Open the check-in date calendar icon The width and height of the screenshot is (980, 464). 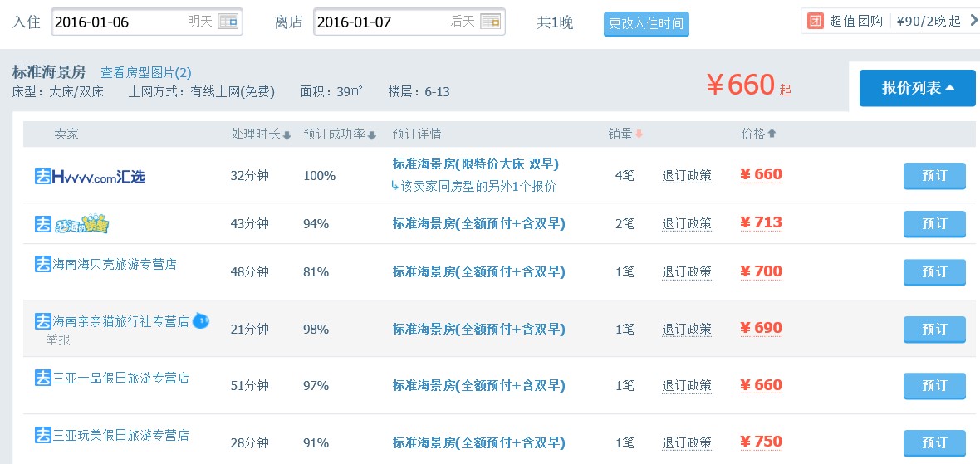point(228,22)
